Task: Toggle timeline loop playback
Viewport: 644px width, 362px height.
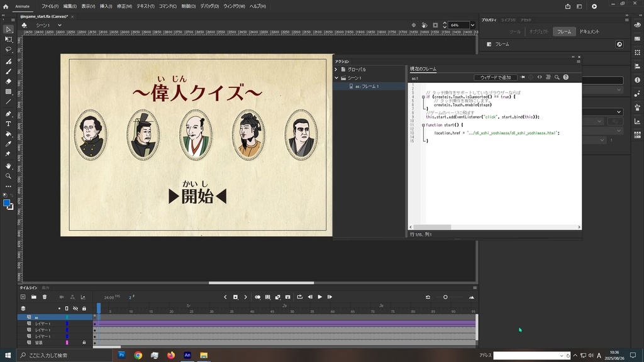Action: click(300, 297)
